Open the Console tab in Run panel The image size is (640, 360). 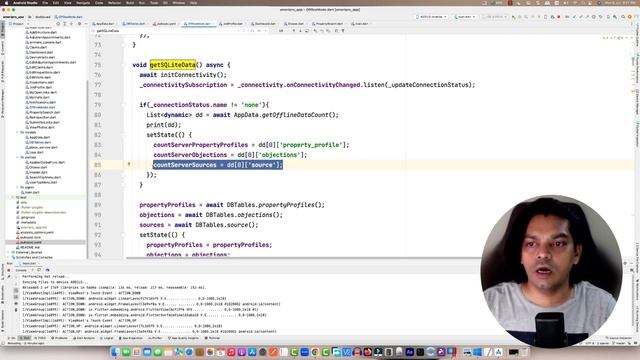21,270
